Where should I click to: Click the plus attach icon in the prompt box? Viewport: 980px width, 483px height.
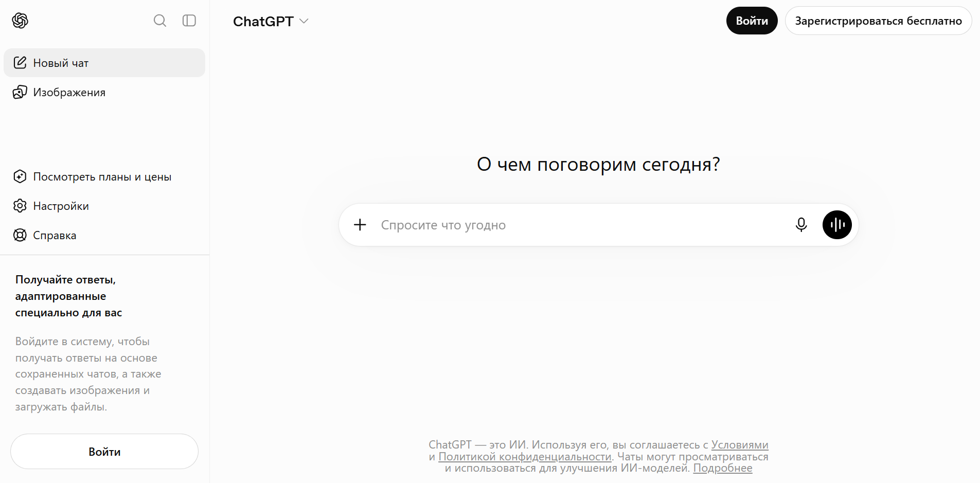tap(360, 225)
